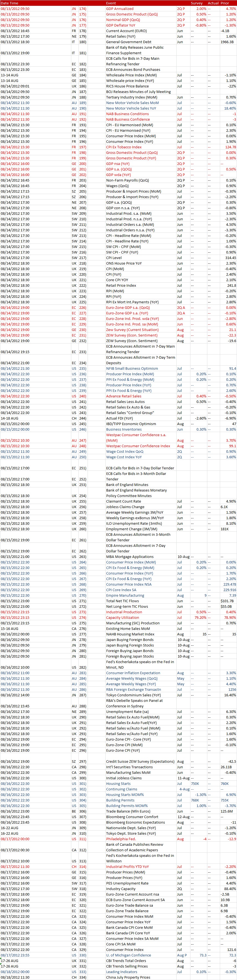This screenshot has height=980, width=237.
Task: Select the Event column header
Action: 111,3
